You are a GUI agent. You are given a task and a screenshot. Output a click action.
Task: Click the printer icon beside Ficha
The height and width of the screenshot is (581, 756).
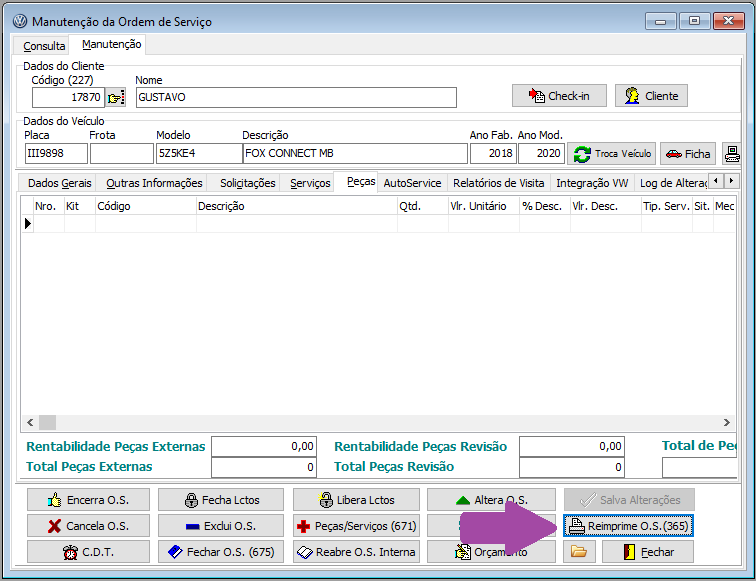pyautogui.click(x=732, y=154)
